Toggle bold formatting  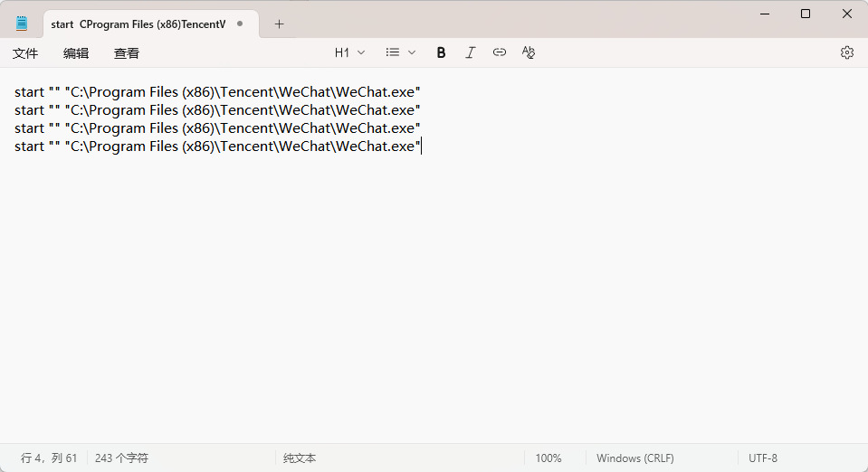(x=441, y=52)
